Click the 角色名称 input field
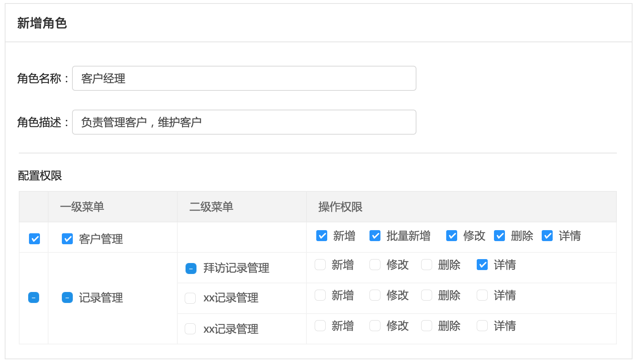 [244, 78]
